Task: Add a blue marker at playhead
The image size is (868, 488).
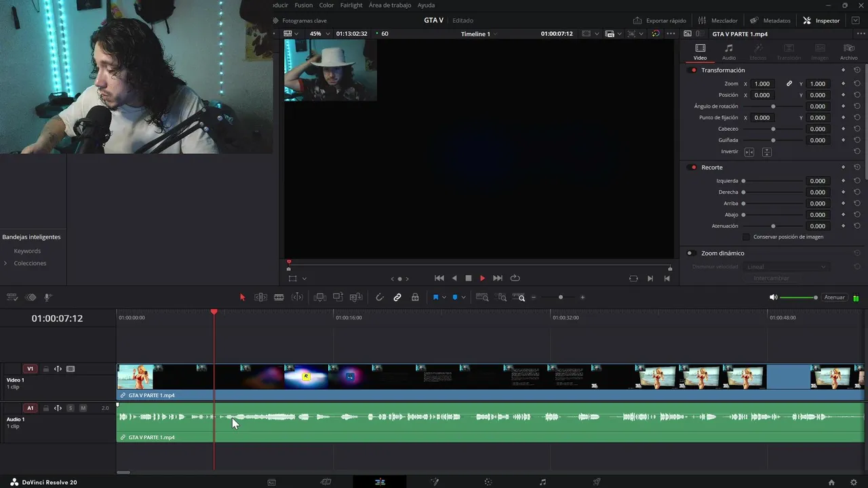Action: tap(454, 297)
